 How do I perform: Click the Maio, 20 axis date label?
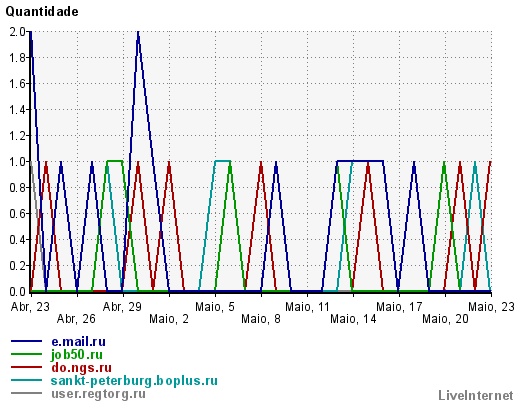point(445,319)
